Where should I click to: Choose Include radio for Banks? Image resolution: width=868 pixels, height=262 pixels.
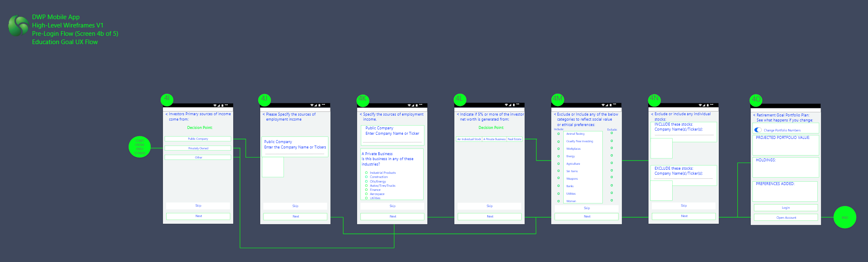(558, 186)
